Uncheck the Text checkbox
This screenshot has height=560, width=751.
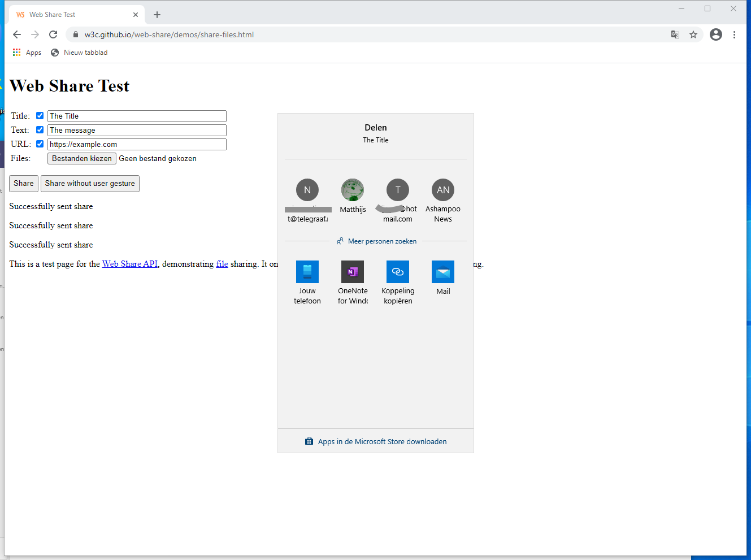[40, 130]
